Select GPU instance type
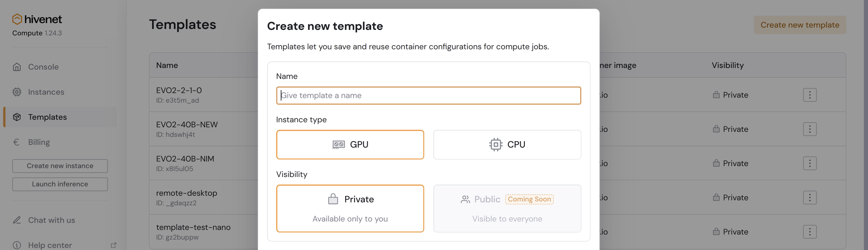This screenshot has width=868, height=250. [350, 145]
